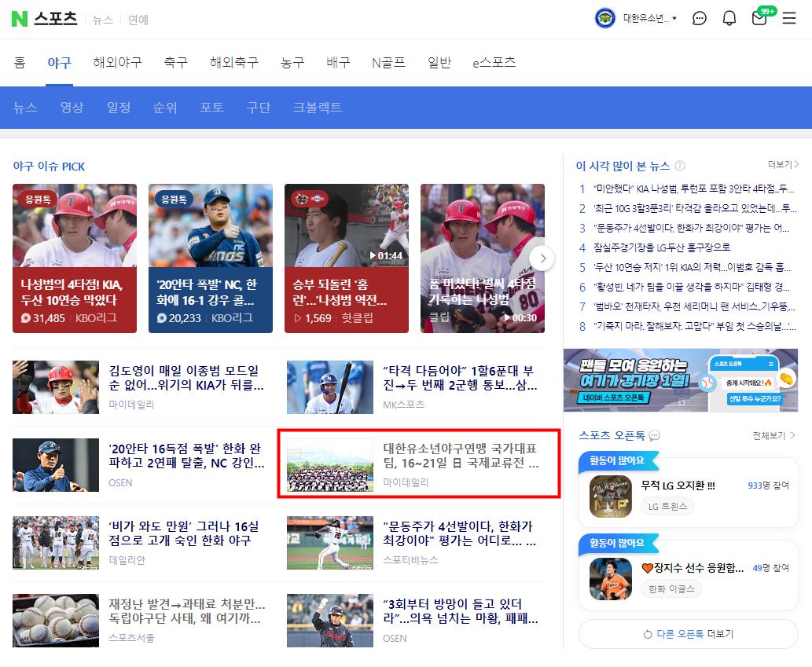Click the refresh icon in 다른 오픈톡 더보기
812x667 pixels.
pos(648,635)
